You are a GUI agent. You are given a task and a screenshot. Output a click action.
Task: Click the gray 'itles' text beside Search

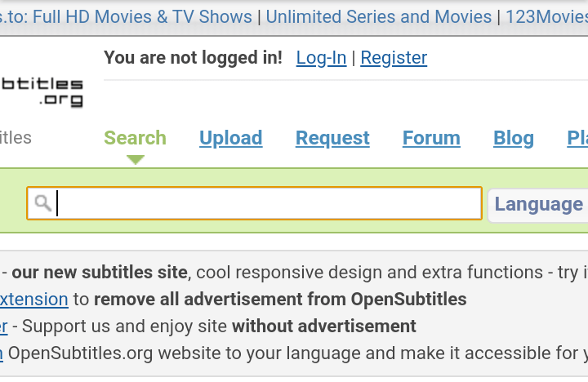pos(16,138)
